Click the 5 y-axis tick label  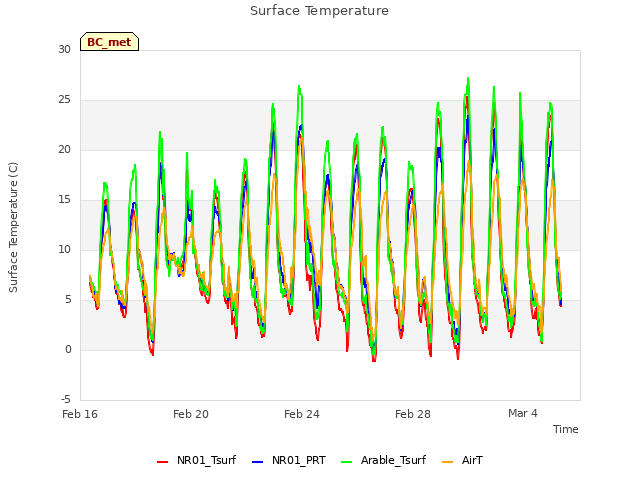(68, 300)
